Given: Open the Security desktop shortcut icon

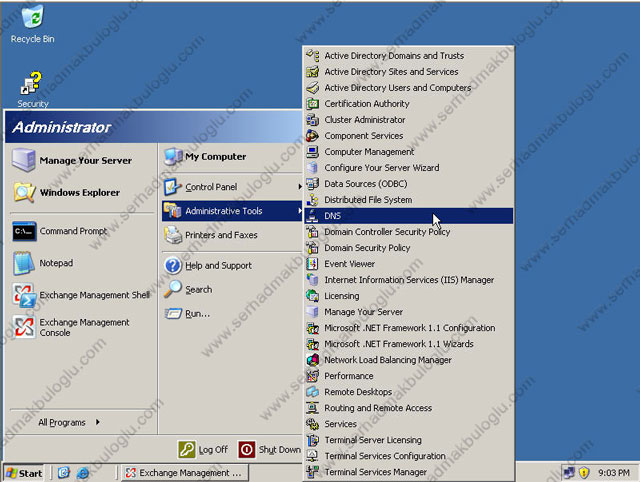Looking at the screenshot, I should click(x=31, y=83).
